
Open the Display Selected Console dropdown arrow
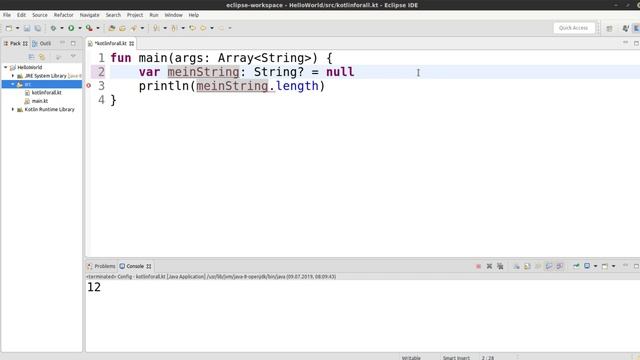[595, 267]
